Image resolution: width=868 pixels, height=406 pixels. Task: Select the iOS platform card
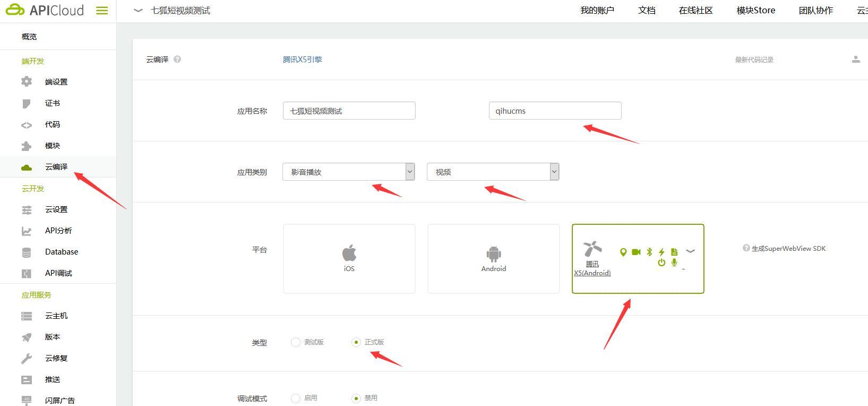pyautogui.click(x=349, y=259)
